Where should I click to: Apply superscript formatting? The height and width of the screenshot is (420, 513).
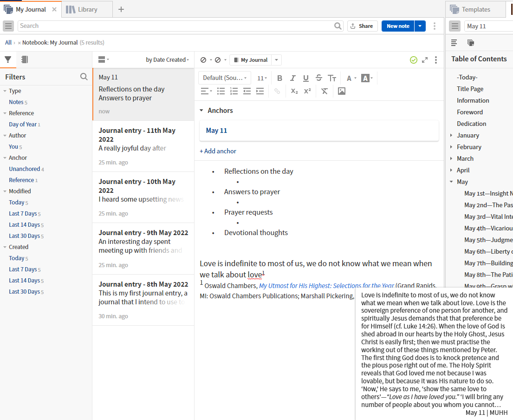point(307,91)
